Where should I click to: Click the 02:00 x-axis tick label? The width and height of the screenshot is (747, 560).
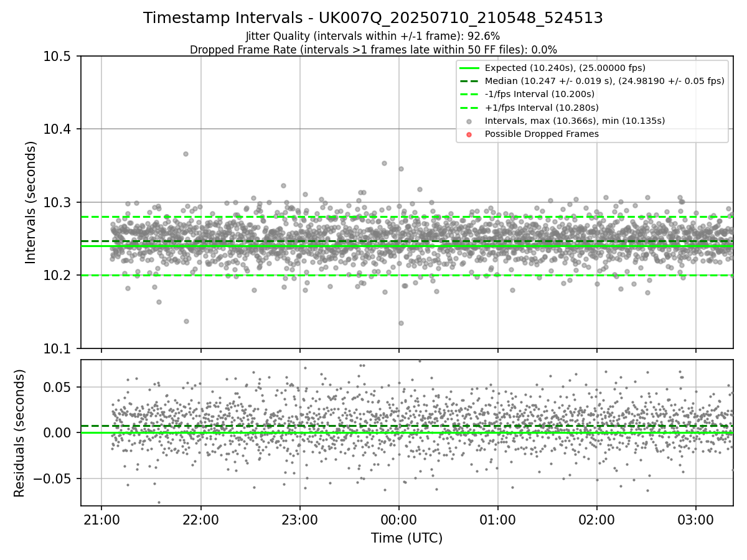(596, 520)
